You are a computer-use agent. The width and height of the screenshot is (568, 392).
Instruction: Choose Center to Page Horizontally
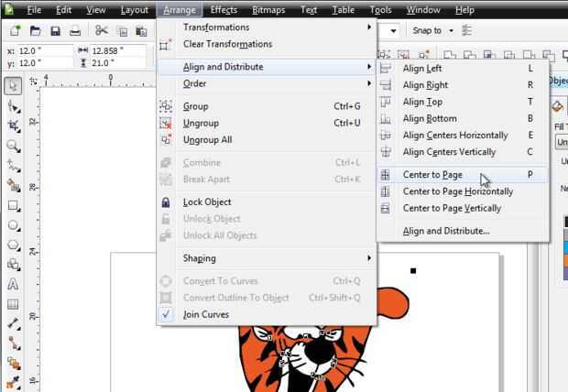pyautogui.click(x=463, y=191)
